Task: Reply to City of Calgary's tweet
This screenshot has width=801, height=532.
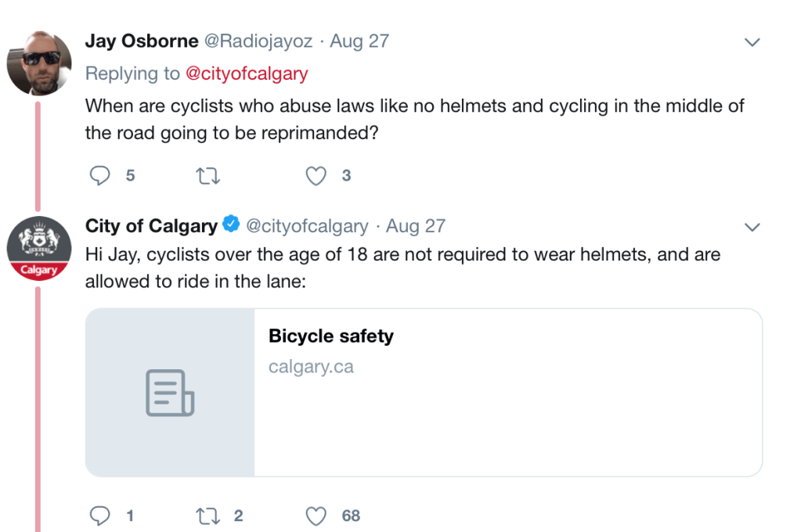Action: [x=99, y=516]
